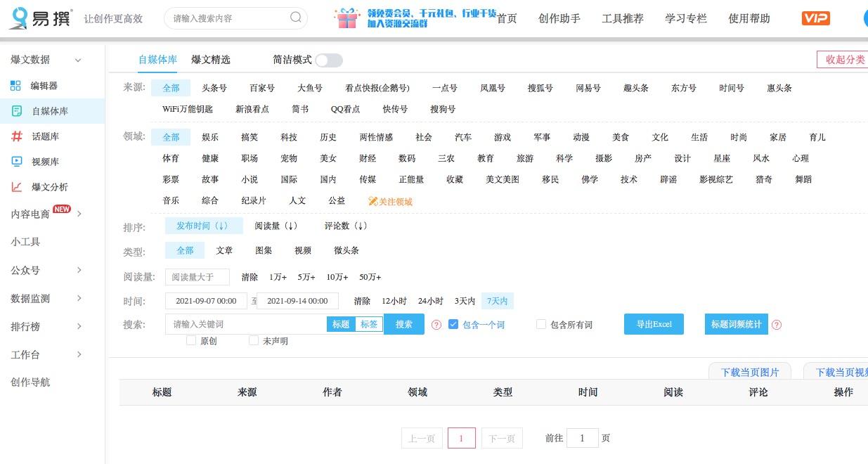Click the help question mark beside 搜索
868x464 pixels.
tap(436, 325)
